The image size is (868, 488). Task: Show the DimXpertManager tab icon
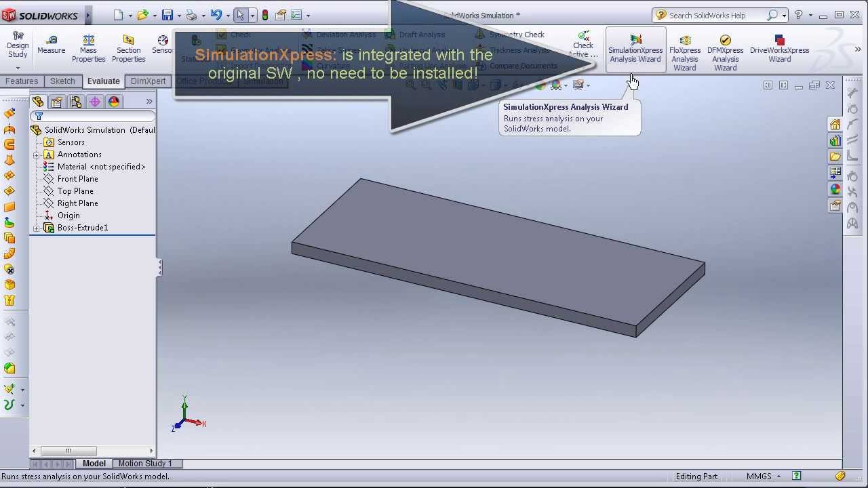pos(95,102)
